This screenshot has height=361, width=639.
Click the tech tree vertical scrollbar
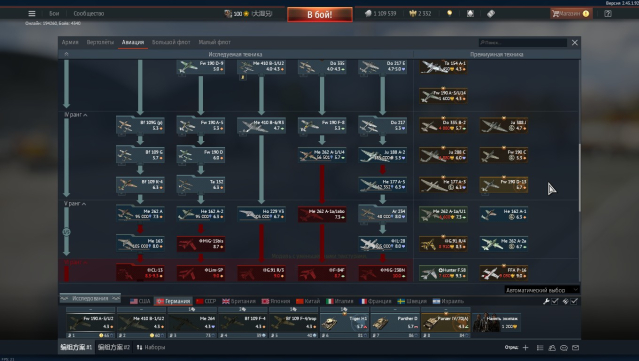tap(580, 177)
